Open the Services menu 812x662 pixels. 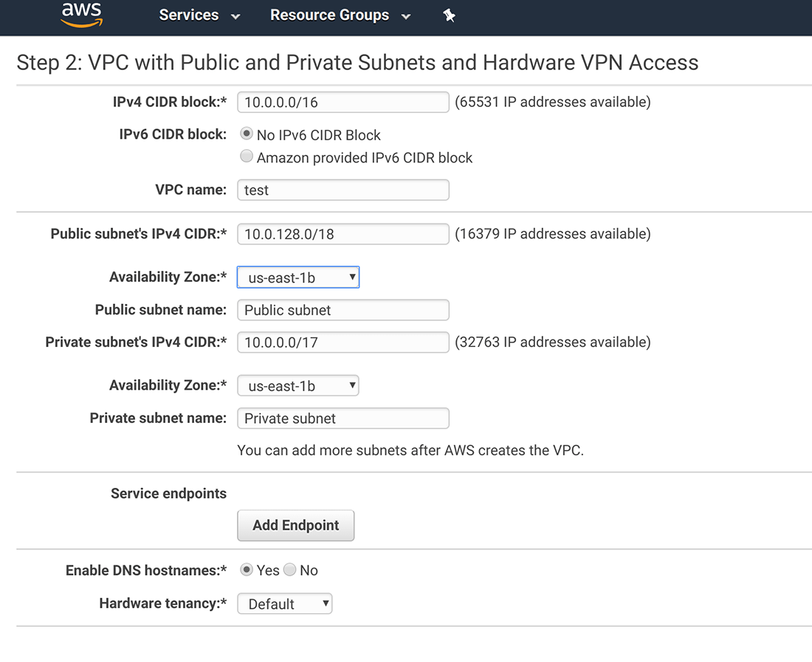189,15
